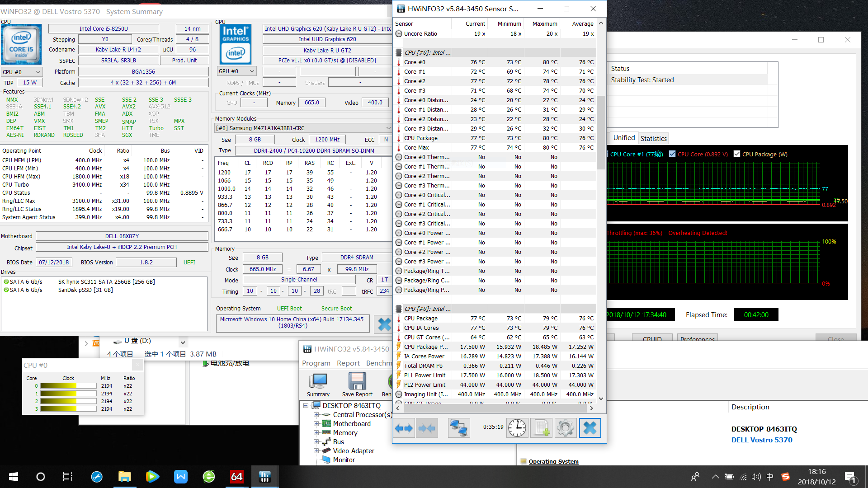Click the Preferences button
Screen dimensions: 868x488
tap(697, 338)
